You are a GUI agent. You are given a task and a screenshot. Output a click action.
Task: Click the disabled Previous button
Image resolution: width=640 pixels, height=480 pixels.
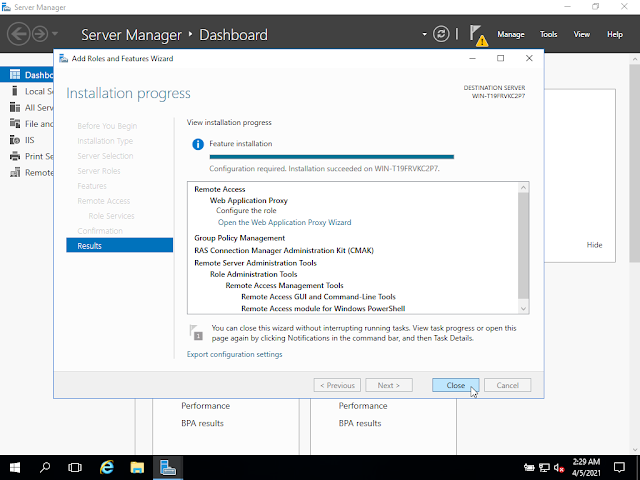337,385
